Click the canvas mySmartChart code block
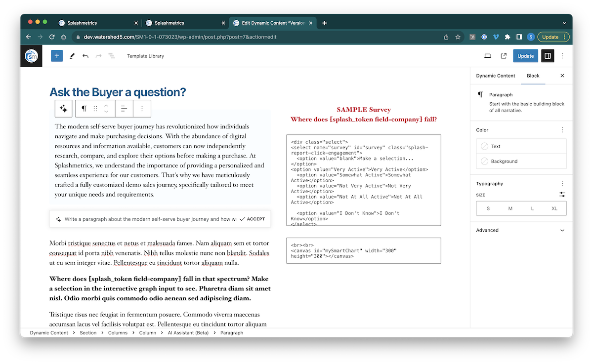Image resolution: width=593 pixels, height=364 pixels. coord(364,250)
